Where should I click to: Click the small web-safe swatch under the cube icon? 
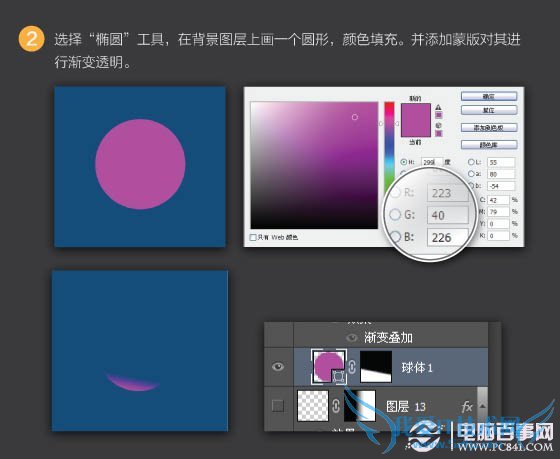point(439,133)
